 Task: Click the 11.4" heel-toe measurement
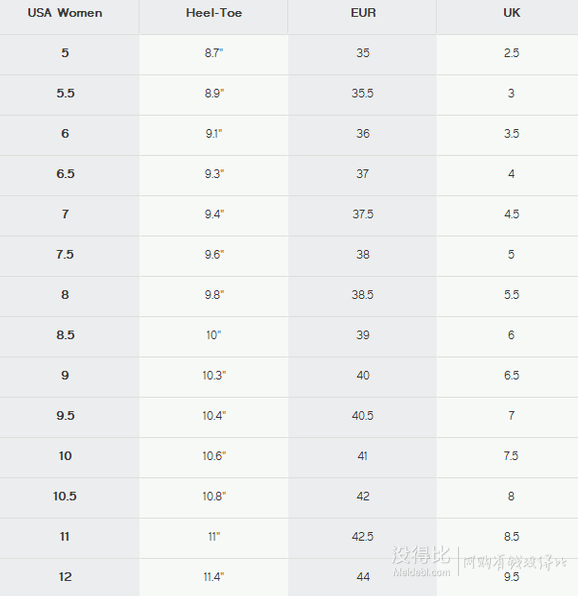(214, 577)
